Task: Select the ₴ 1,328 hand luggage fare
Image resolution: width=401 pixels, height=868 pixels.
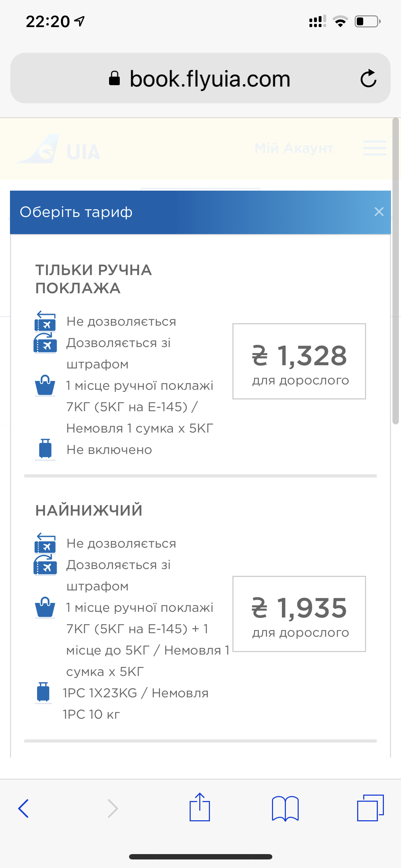Action: (299, 361)
